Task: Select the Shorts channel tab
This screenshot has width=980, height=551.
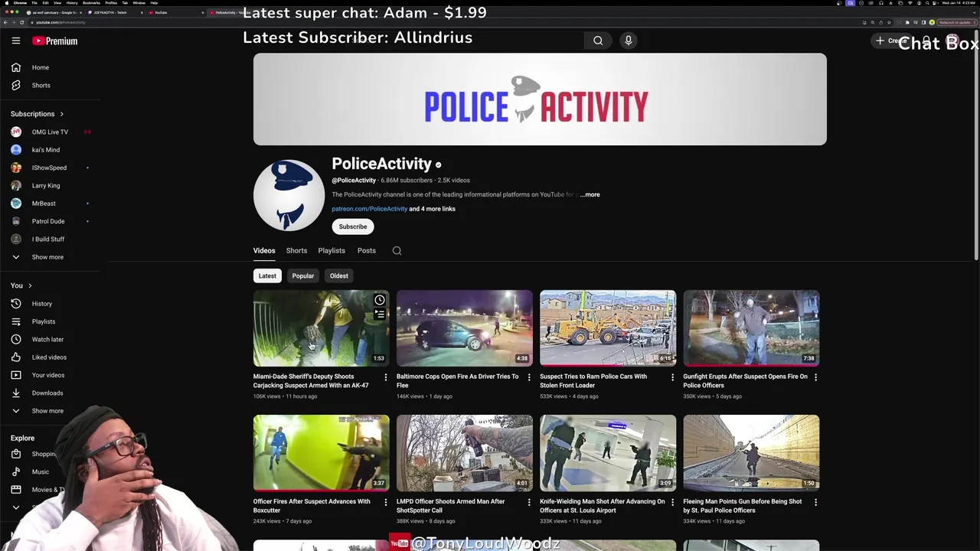Action: click(296, 250)
